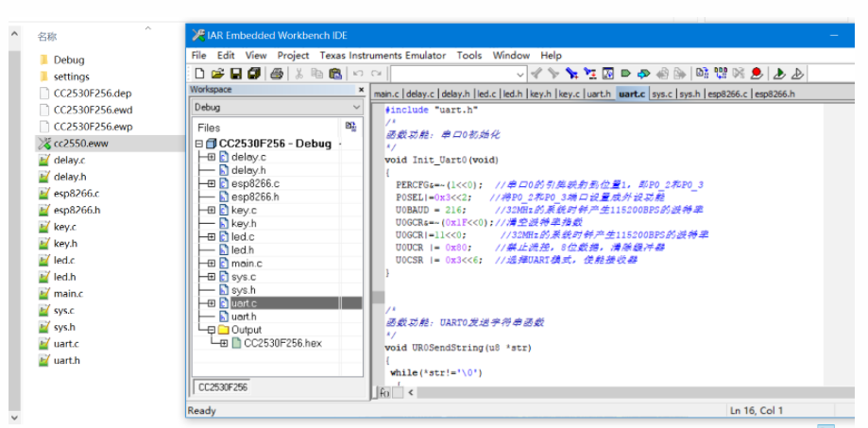Screen dimensions: 868x428
Task: Expand the sys.c tree node
Action: (x=211, y=277)
